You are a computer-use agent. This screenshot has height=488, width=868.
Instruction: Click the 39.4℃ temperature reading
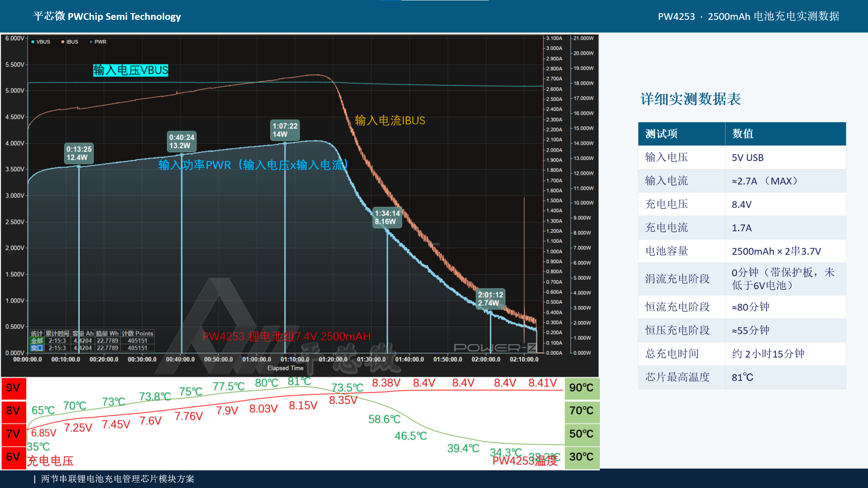click(x=463, y=449)
